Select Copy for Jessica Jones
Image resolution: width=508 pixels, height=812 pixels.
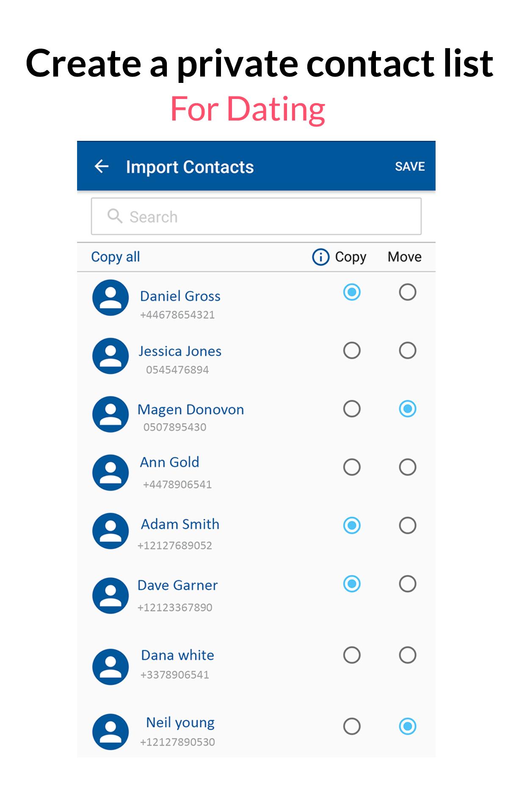tap(352, 351)
